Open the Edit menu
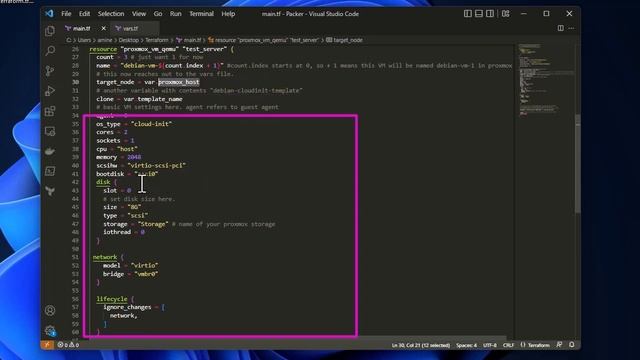This screenshot has width=640, height=360. [x=84, y=14]
